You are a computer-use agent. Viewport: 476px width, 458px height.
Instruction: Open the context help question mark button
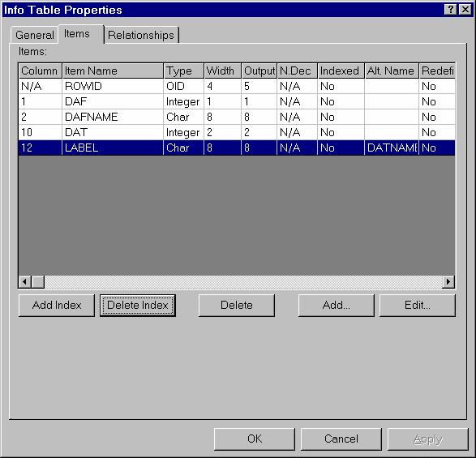[x=451, y=10]
